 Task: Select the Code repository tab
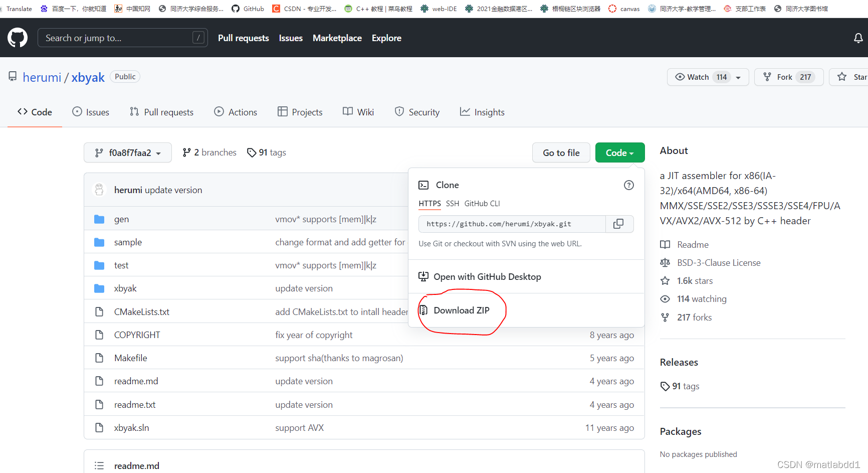coord(35,112)
